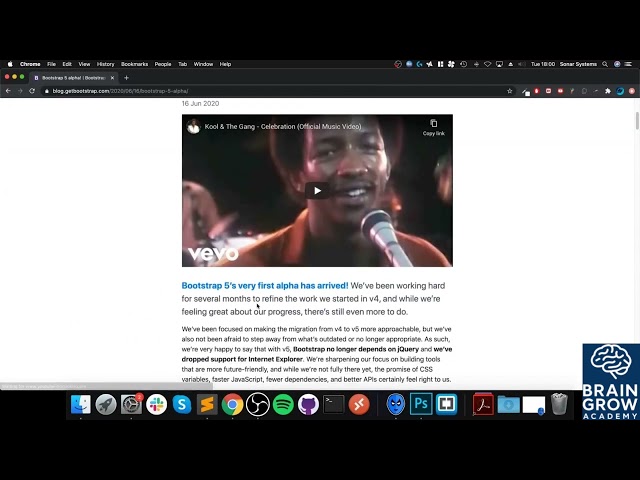The image size is (640, 480).
Task: Click the blue circular extension icon
Action: coord(620,91)
